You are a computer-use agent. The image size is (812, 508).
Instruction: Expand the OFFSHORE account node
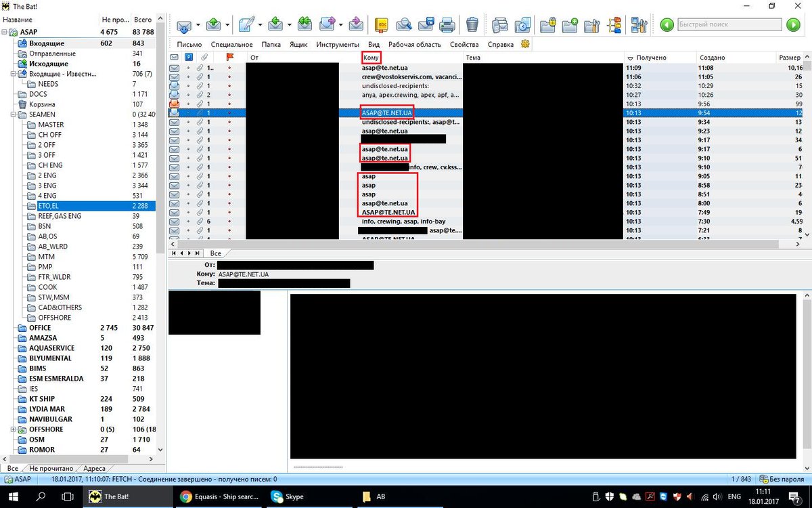tap(14, 429)
